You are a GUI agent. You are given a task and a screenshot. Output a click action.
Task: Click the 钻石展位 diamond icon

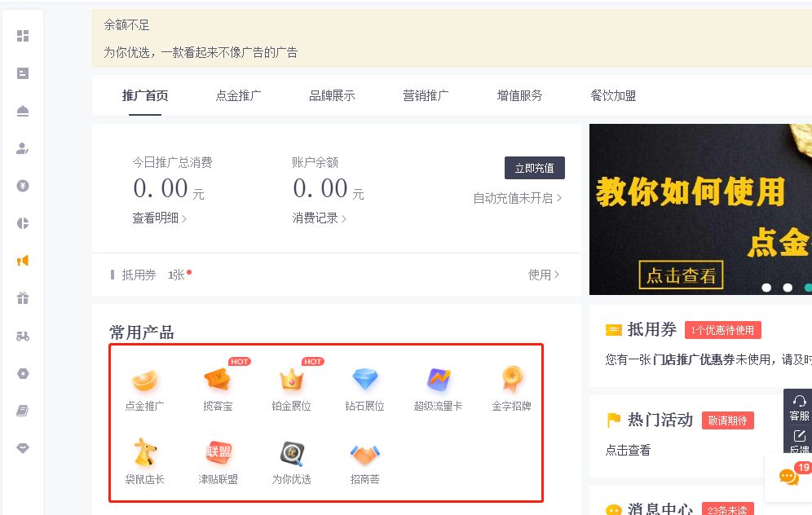tap(364, 379)
